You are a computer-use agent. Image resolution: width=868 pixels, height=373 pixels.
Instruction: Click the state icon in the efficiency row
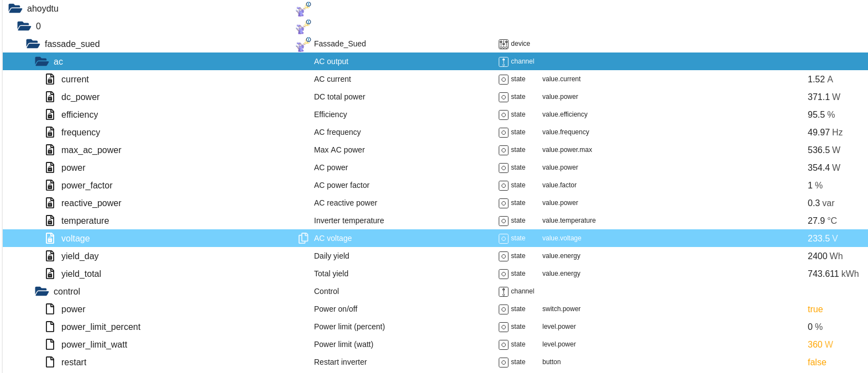503,115
